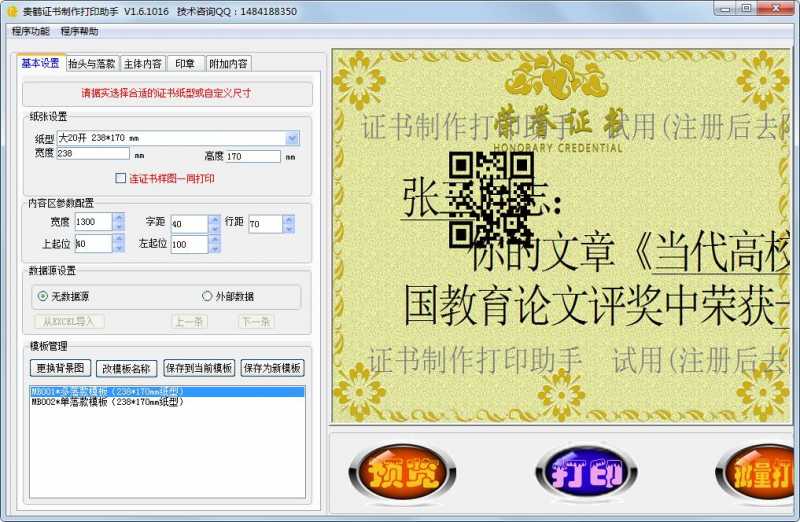Click the 上起位 value field
The image size is (800, 522).
click(93, 243)
